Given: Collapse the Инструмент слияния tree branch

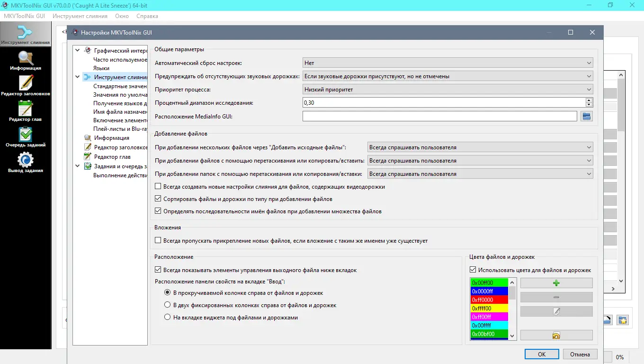Looking at the screenshot, I should [77, 76].
